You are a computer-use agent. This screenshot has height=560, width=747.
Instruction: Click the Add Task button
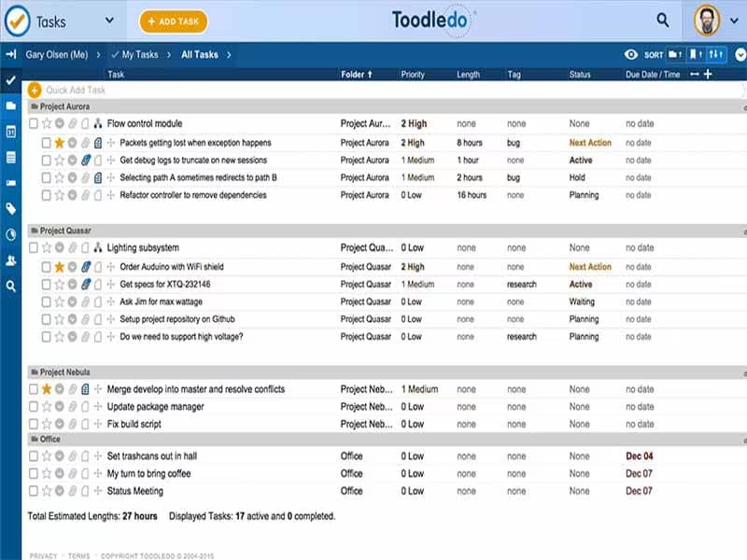coord(174,21)
